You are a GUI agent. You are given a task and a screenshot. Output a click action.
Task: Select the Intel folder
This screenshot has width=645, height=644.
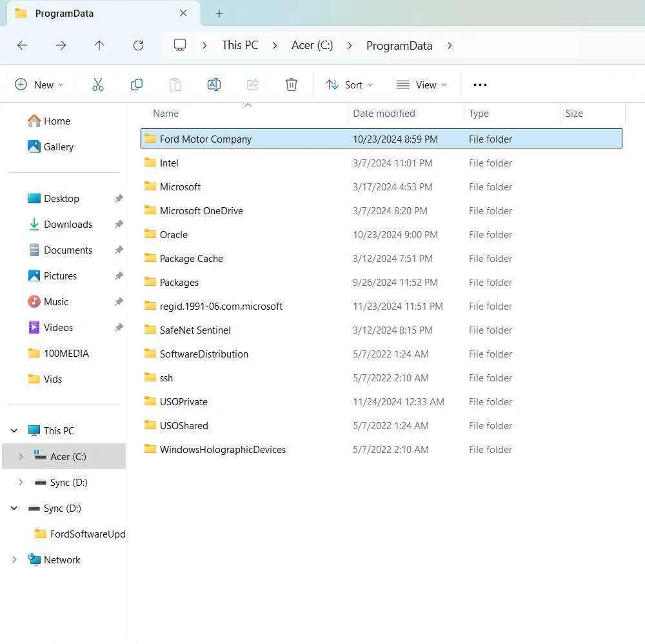[381, 163]
